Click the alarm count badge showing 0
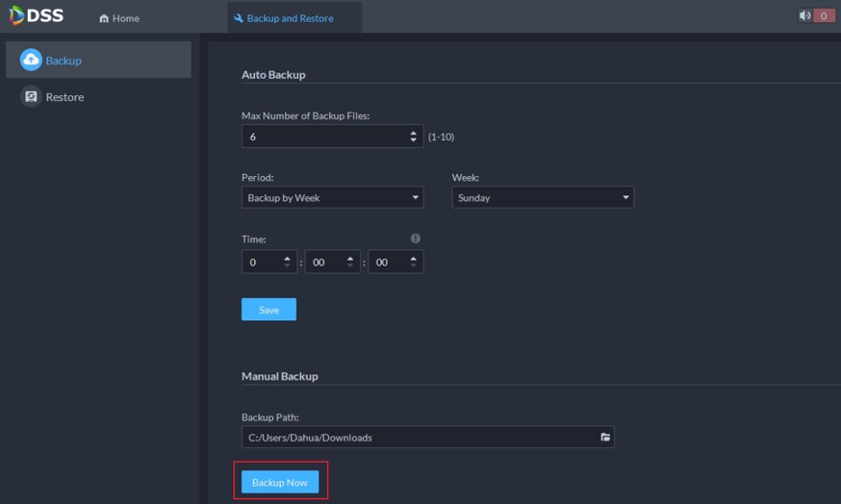This screenshot has height=504, width=841. click(x=824, y=16)
